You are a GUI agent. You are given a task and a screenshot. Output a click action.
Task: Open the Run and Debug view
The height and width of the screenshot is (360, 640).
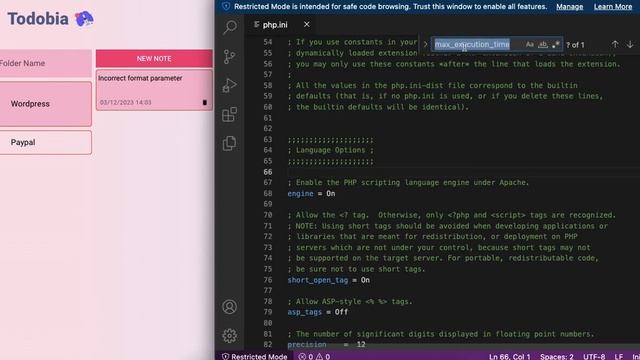(x=230, y=85)
